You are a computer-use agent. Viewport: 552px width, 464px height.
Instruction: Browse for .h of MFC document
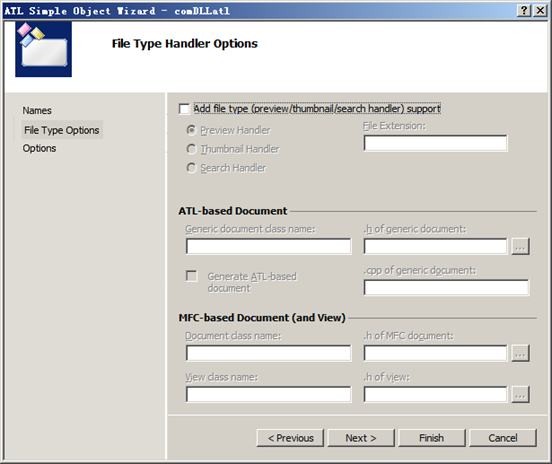click(520, 353)
